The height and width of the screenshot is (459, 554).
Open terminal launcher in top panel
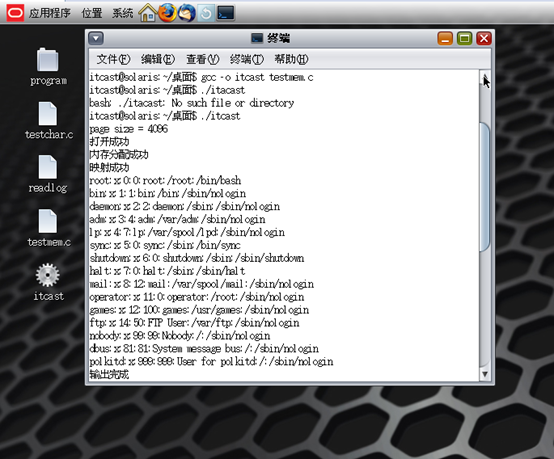225,13
